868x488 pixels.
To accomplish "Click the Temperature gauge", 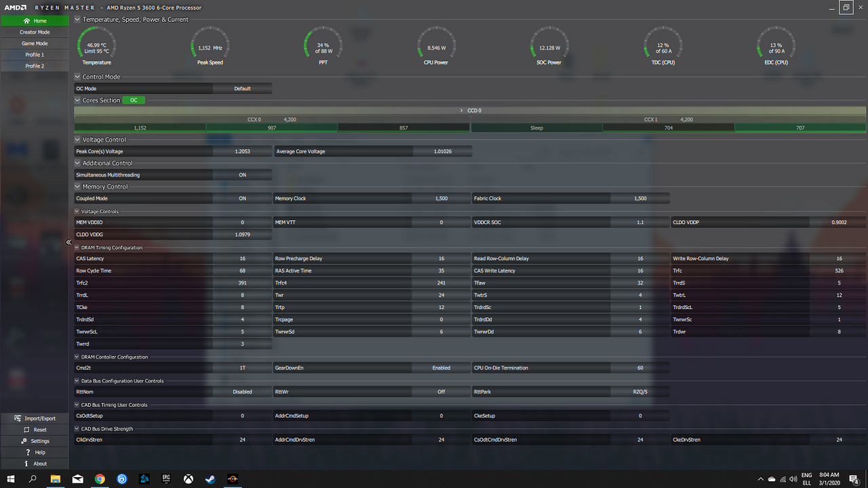I will (x=96, y=45).
